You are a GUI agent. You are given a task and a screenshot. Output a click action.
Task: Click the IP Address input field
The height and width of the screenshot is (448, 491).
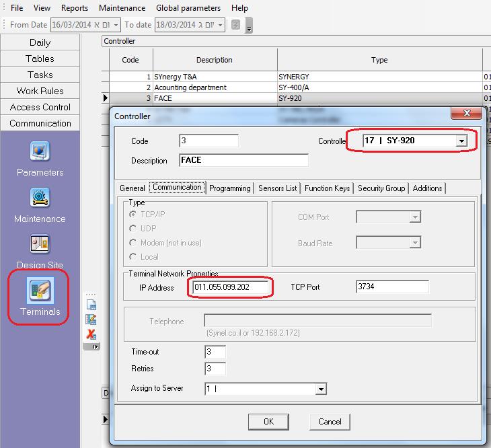[x=232, y=287]
